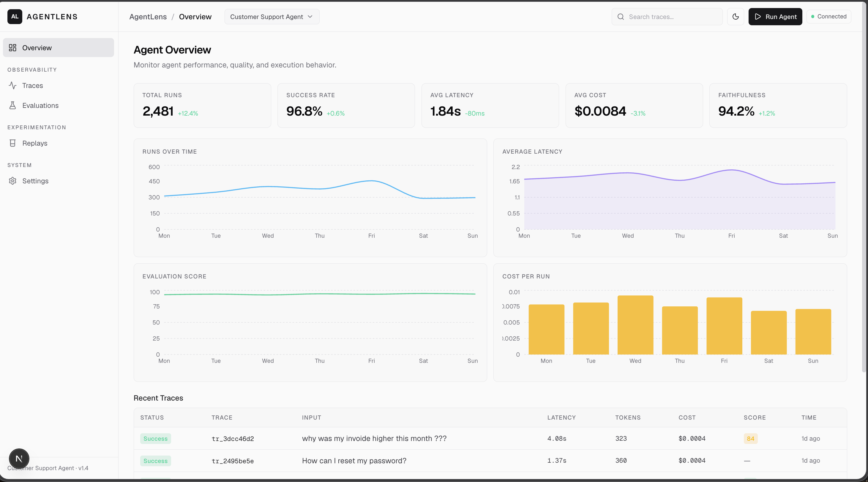Image resolution: width=868 pixels, height=482 pixels.
Task: Click the green Connected status dot
Action: pos(813,17)
